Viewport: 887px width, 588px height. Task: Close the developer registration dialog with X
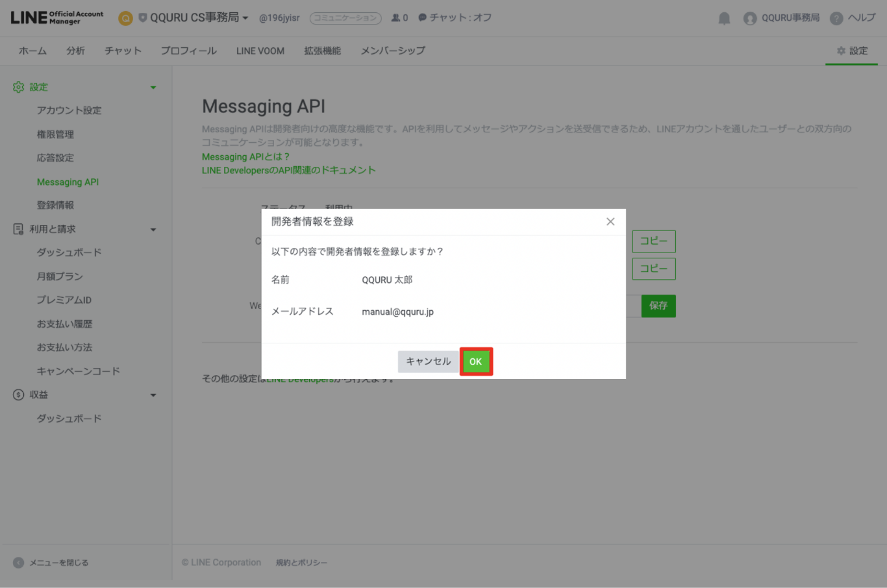tap(610, 222)
